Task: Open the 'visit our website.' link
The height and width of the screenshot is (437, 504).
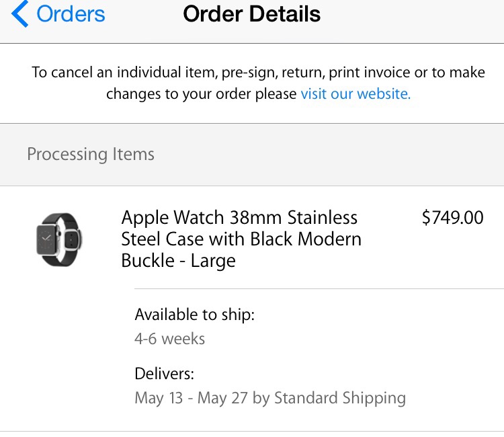Action: tap(355, 94)
